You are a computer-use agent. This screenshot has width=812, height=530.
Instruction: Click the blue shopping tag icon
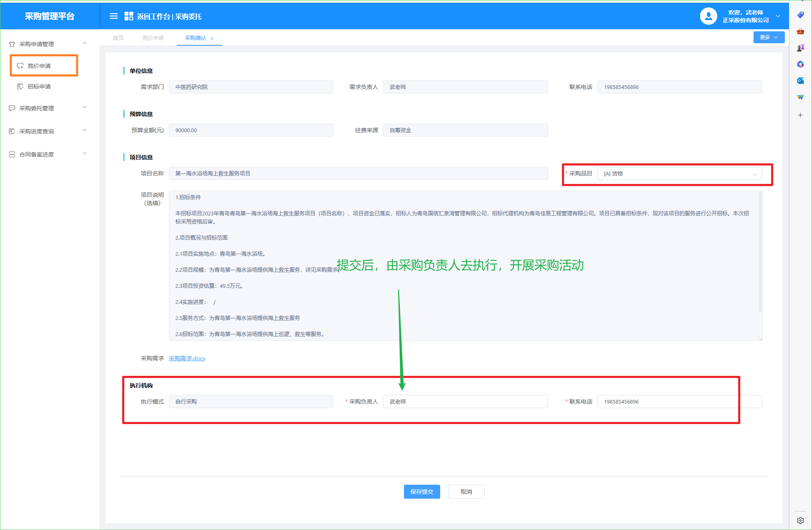[800, 15]
